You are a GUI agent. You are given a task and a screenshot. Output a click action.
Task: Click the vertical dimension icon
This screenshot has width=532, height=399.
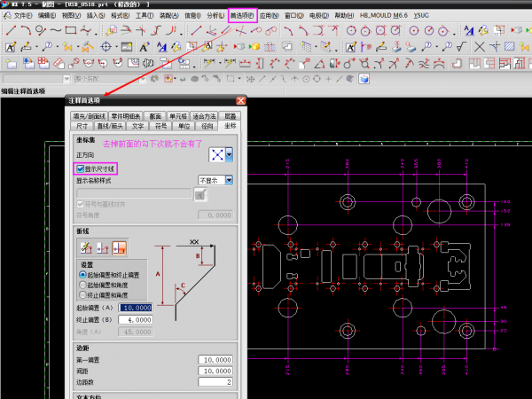point(260,64)
